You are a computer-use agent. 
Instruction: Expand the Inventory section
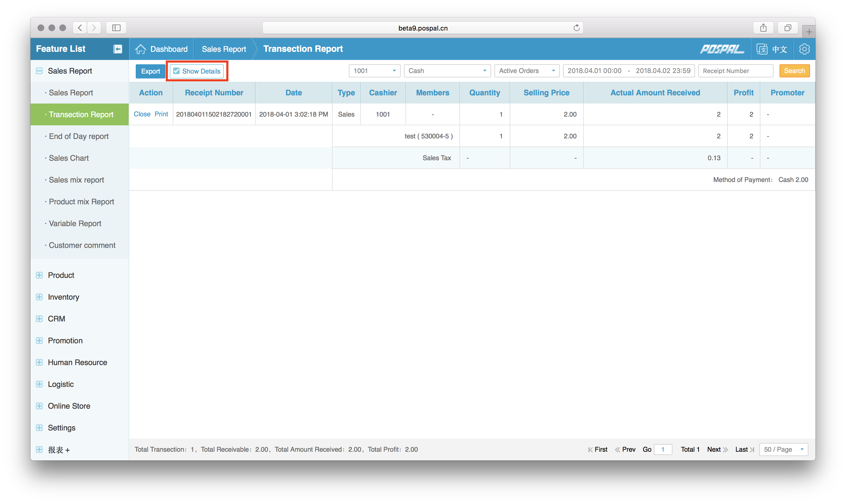[40, 297]
